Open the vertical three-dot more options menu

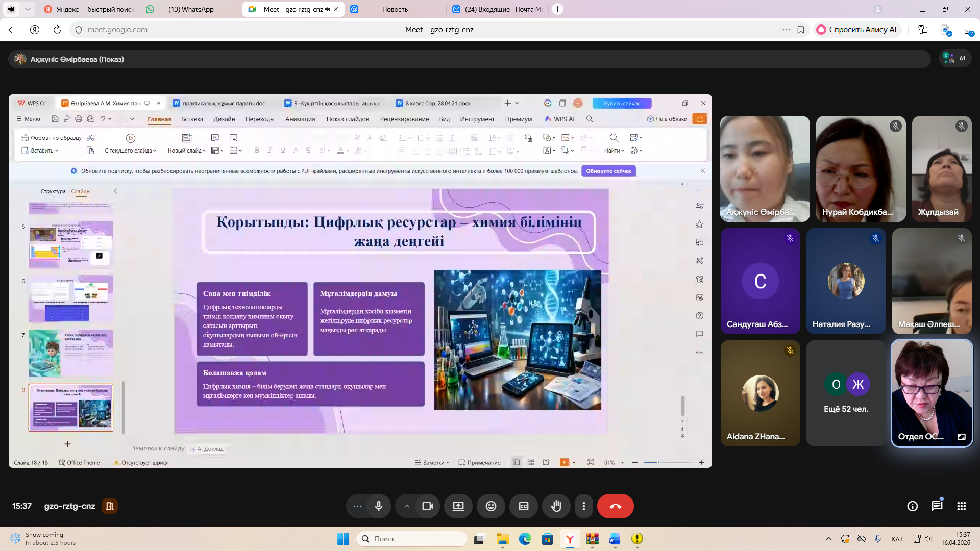click(x=583, y=506)
